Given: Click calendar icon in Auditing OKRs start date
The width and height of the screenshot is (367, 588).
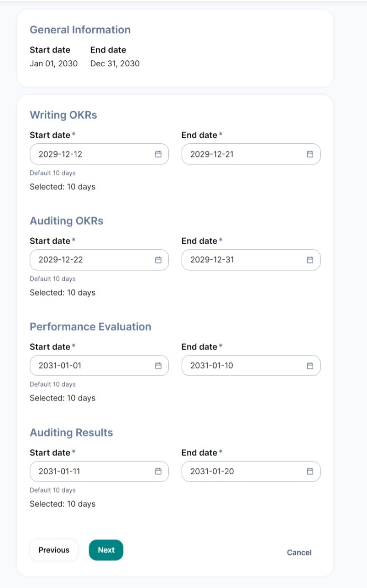Looking at the screenshot, I should [158, 260].
